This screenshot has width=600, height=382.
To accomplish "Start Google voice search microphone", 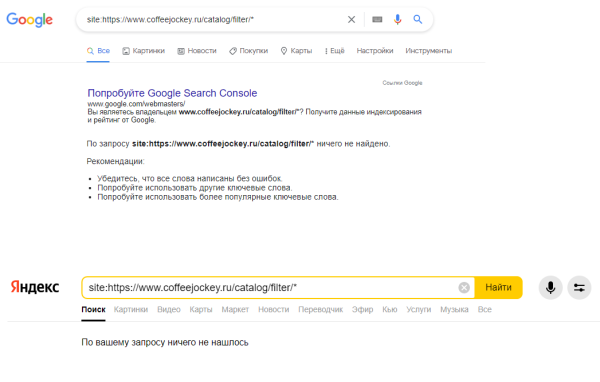I will point(398,19).
